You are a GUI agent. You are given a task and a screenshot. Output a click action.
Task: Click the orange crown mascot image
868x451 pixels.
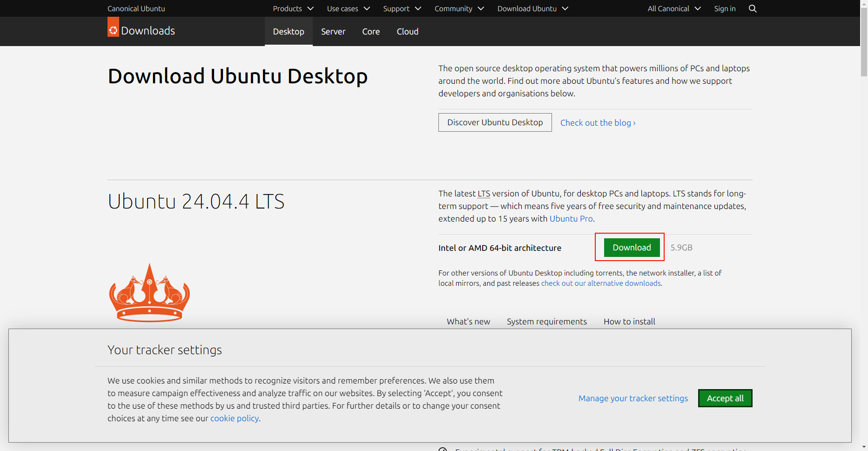pyautogui.click(x=149, y=293)
